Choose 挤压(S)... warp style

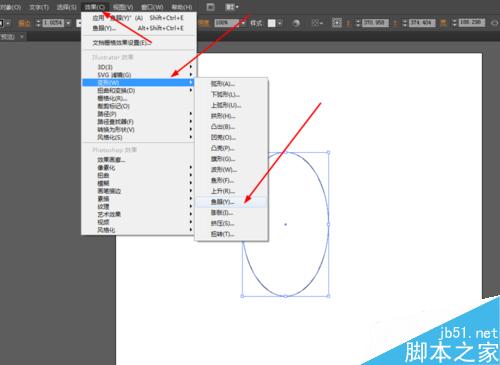[x=231, y=223]
